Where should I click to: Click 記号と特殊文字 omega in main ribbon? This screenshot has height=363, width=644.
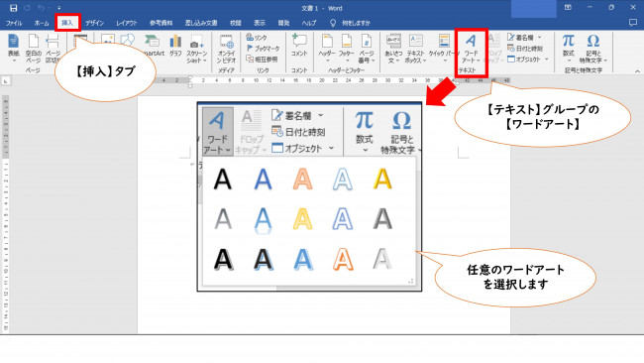pyautogui.click(x=593, y=49)
